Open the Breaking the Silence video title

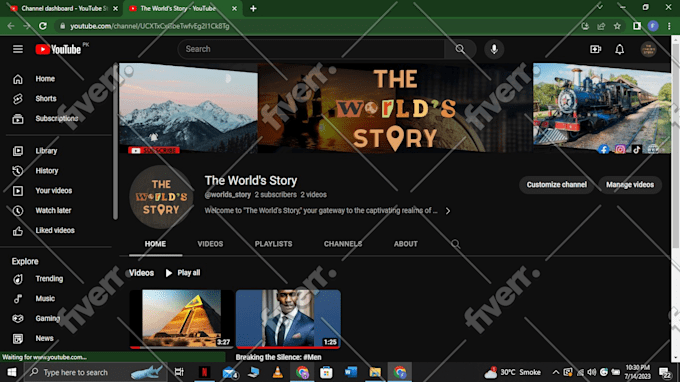tap(278, 357)
